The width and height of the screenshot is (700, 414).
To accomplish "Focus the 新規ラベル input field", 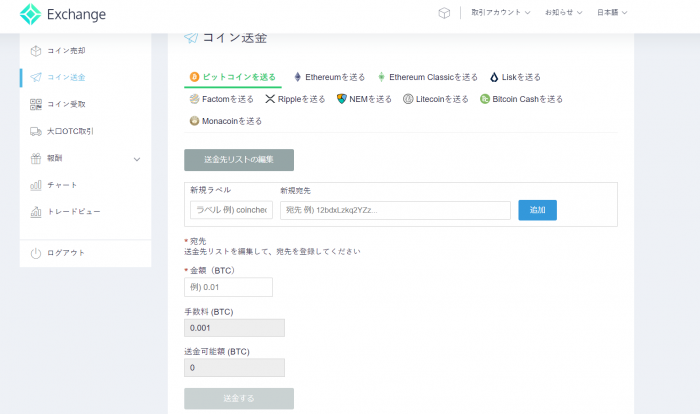I will tap(231, 210).
